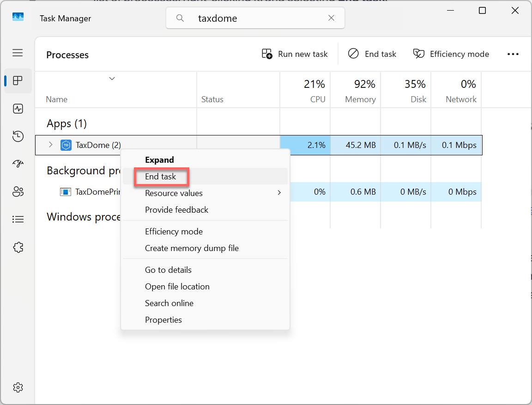Image resolution: width=532 pixels, height=405 pixels.
Task: Click the Task Manager app icon
Action: coord(18,17)
